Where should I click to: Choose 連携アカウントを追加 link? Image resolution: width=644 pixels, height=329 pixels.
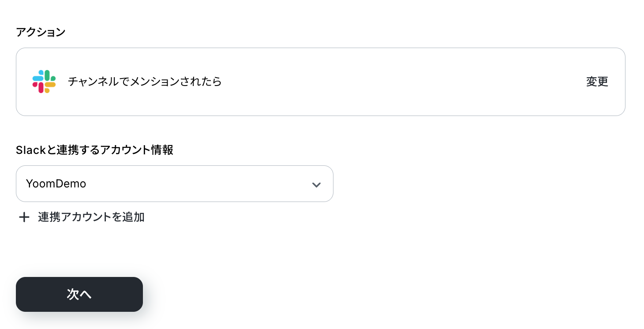coord(91,217)
